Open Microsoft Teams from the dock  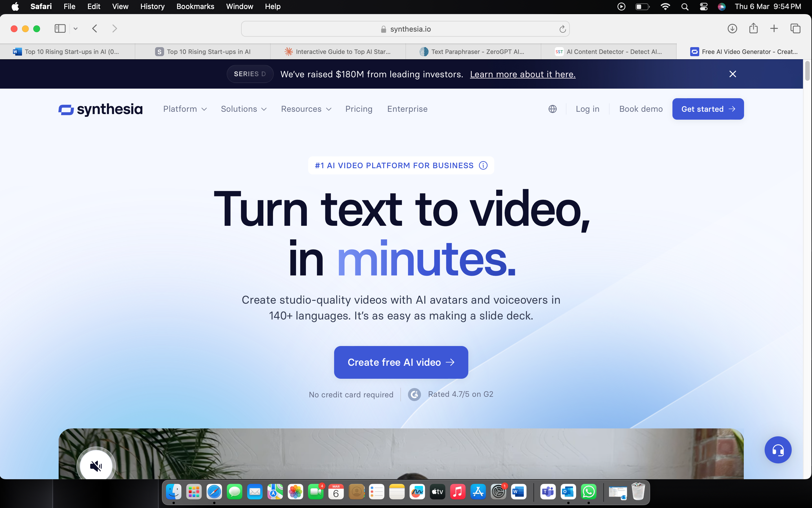point(548,492)
